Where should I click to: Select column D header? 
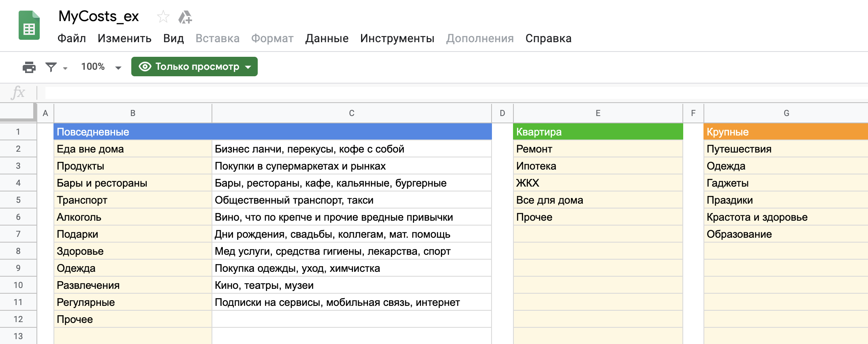tap(502, 113)
